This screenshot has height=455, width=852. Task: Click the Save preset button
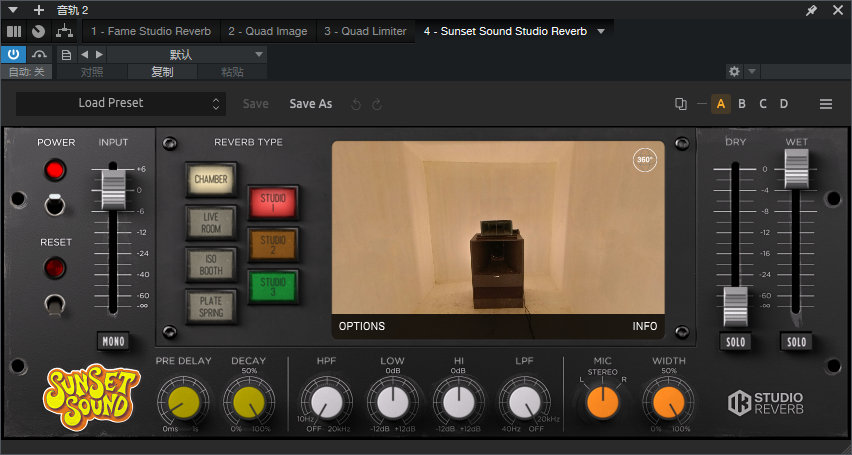255,104
